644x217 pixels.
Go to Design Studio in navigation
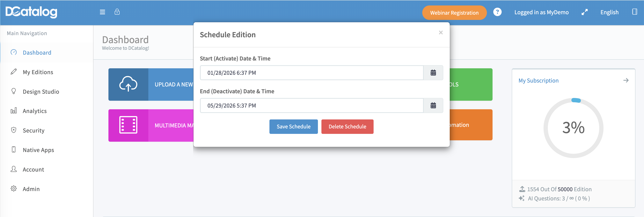click(41, 92)
